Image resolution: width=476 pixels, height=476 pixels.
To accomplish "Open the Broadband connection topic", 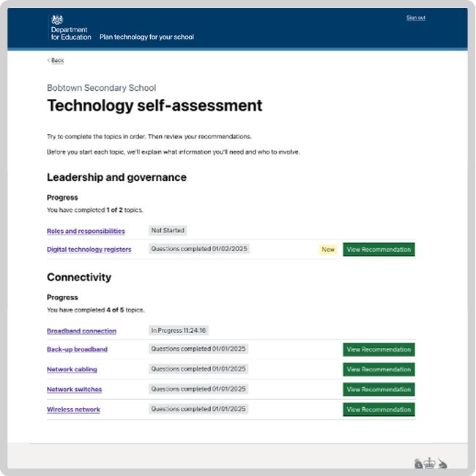I will [81, 331].
